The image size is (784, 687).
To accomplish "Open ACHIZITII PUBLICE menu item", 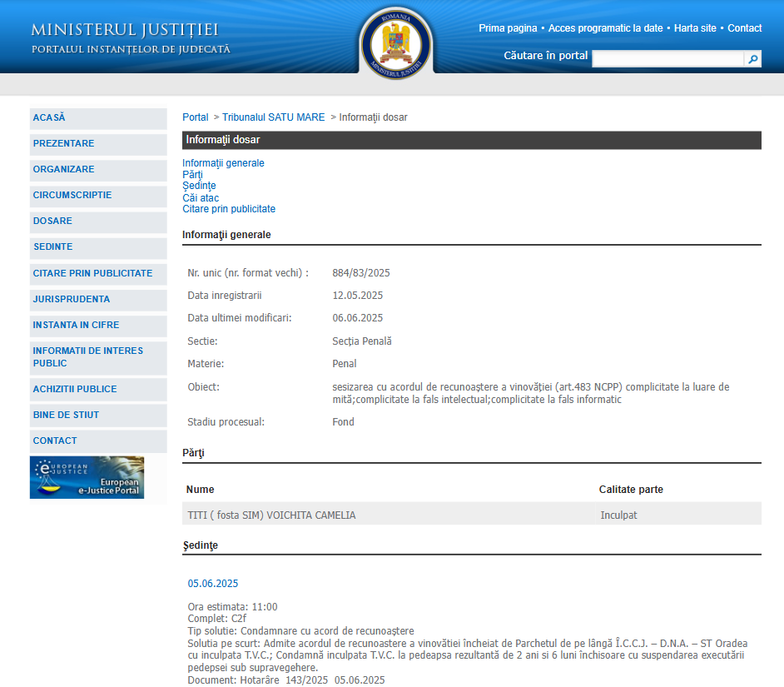I will pos(75,389).
